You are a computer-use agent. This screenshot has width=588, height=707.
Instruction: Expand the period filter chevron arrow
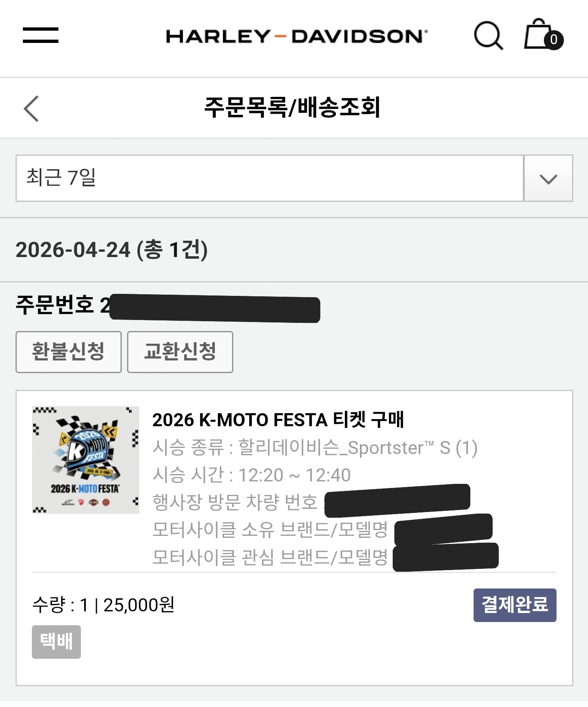(x=548, y=179)
